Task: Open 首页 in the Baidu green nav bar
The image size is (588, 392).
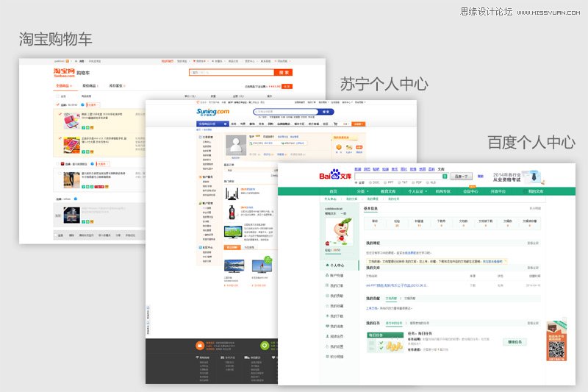Action: click(x=334, y=191)
